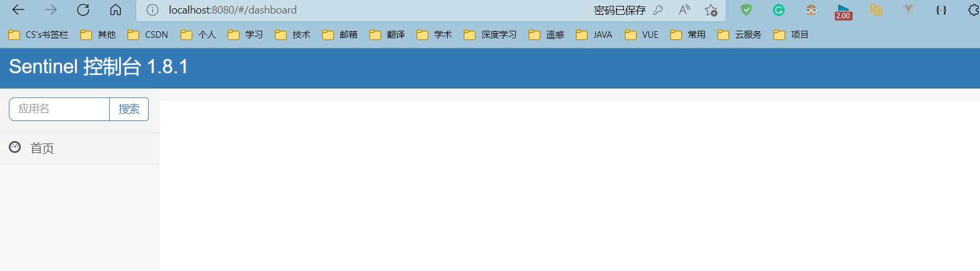The image size is (980, 271).
Task: Open the curly braces JSON extension icon
Action: click(x=941, y=10)
